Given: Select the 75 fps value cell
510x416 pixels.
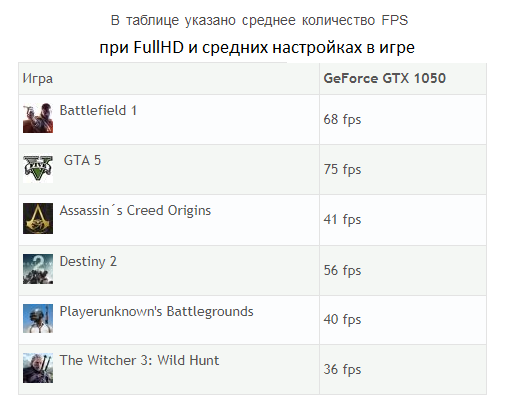Looking at the screenshot, I should [x=403, y=170].
